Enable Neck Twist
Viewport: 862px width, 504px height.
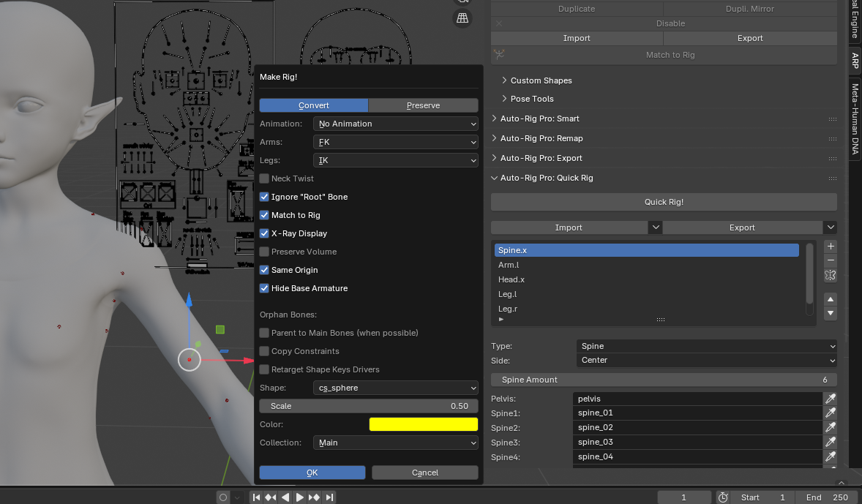point(264,178)
